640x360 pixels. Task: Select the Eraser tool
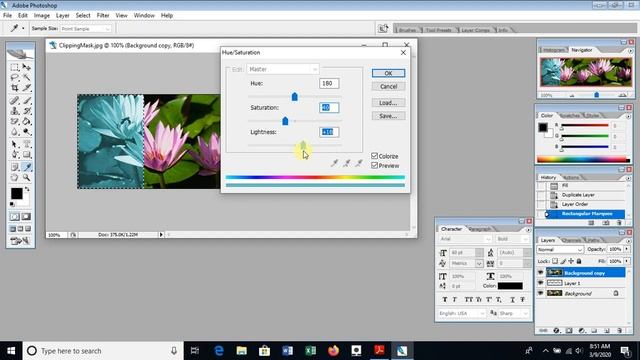pyautogui.click(x=15, y=121)
